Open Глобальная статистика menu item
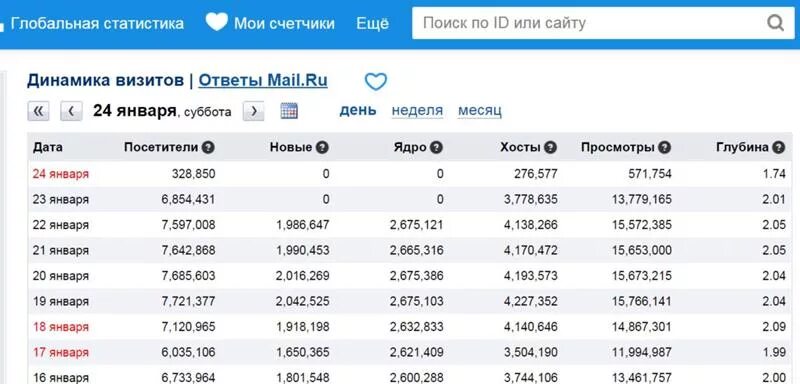This screenshot has height=384, width=800. [97, 23]
